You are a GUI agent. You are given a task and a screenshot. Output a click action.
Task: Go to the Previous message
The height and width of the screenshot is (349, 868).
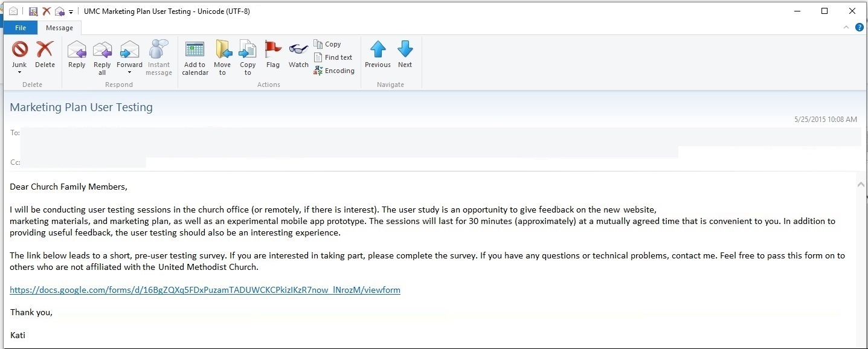[378, 50]
